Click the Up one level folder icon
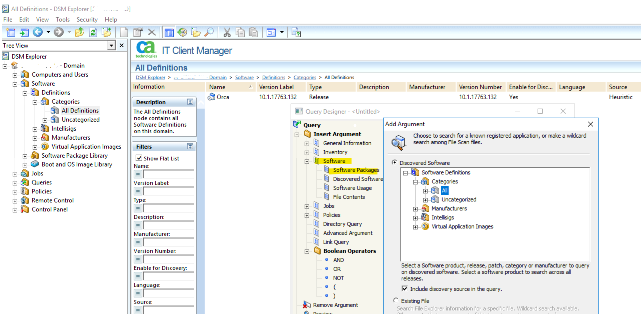 pyautogui.click(x=80, y=32)
